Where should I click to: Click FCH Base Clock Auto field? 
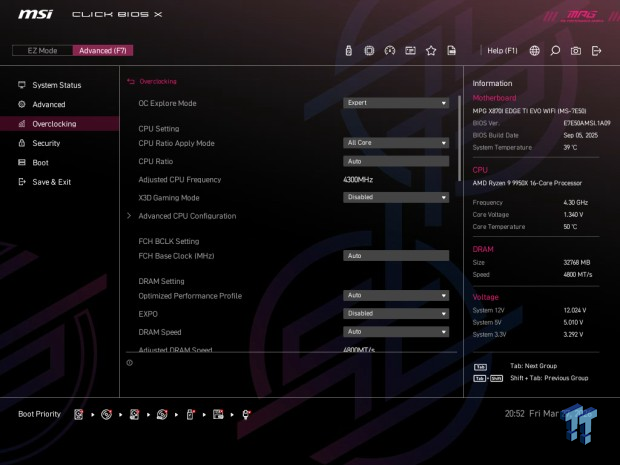[396, 256]
